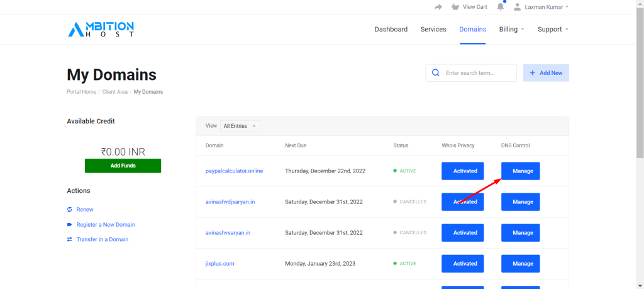Click the Transfer in a Domain arrows icon
The width and height of the screenshot is (644, 289).
click(69, 239)
